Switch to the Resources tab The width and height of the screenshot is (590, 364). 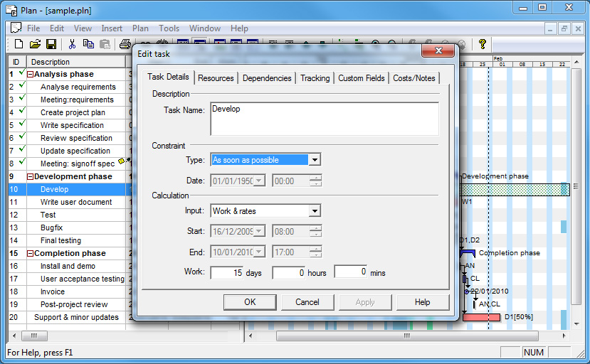click(216, 78)
